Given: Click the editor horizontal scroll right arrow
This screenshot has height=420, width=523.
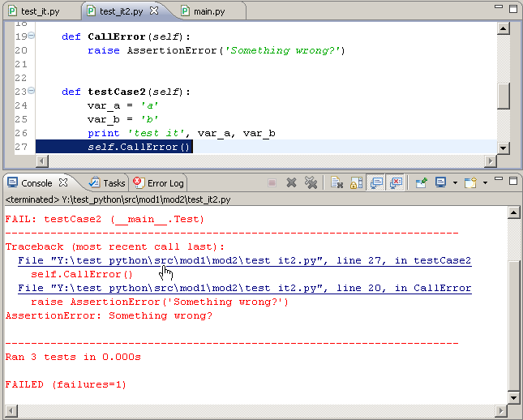Looking at the screenshot, I should (491, 161).
